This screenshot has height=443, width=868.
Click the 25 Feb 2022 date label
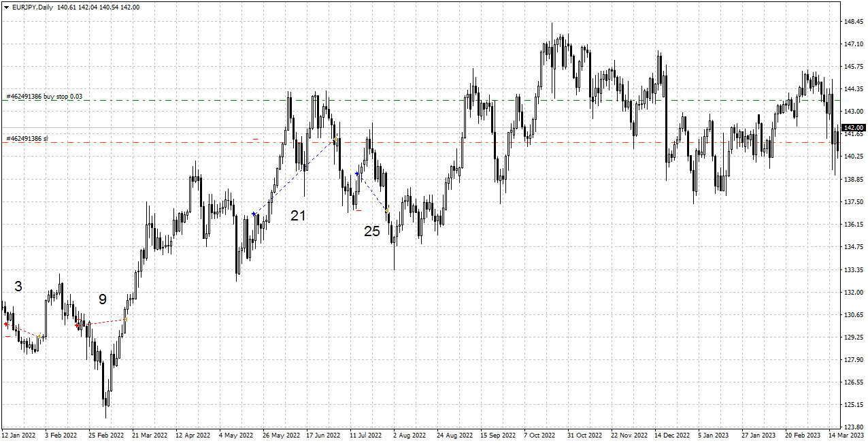(106, 435)
